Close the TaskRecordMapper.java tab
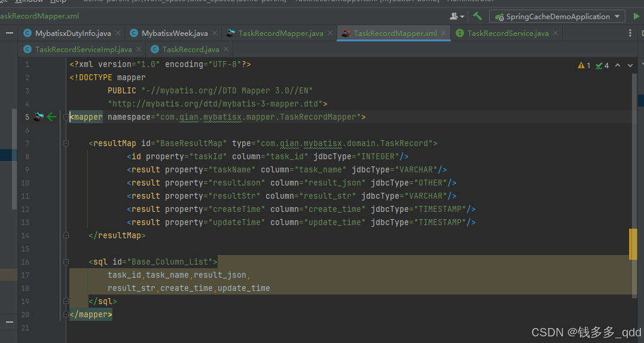The width and height of the screenshot is (644, 343). [x=330, y=34]
